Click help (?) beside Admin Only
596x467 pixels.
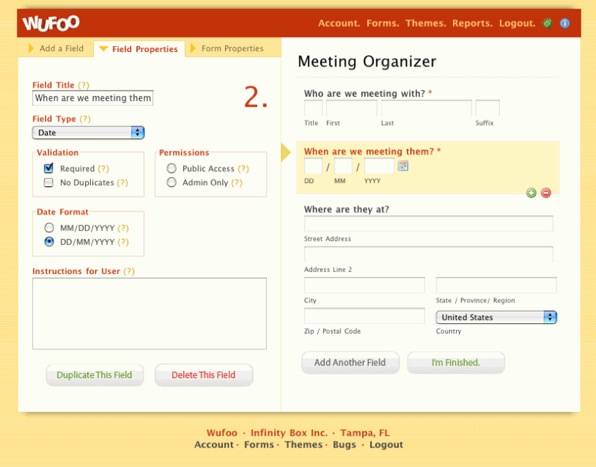[x=237, y=183]
